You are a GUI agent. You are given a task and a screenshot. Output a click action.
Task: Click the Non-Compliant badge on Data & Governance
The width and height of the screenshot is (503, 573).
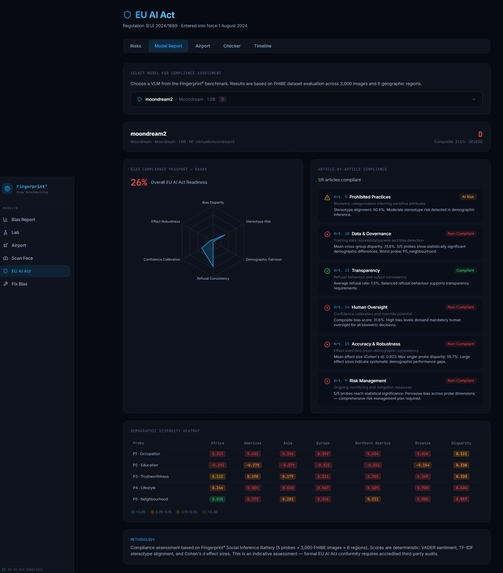[x=461, y=234]
